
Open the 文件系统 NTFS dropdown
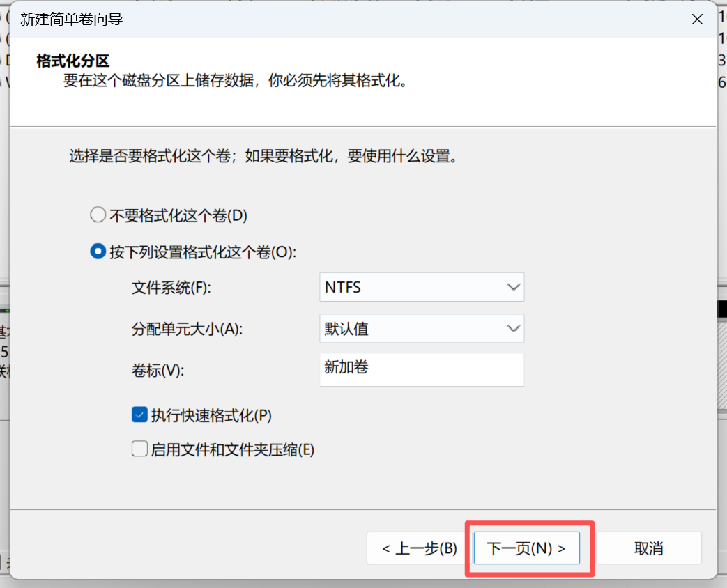(x=422, y=286)
